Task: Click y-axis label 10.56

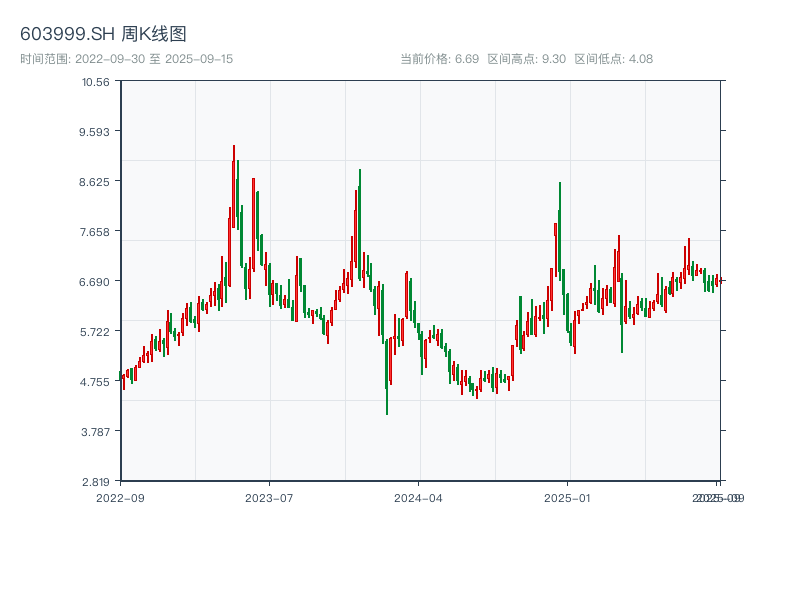Action: [x=96, y=82]
